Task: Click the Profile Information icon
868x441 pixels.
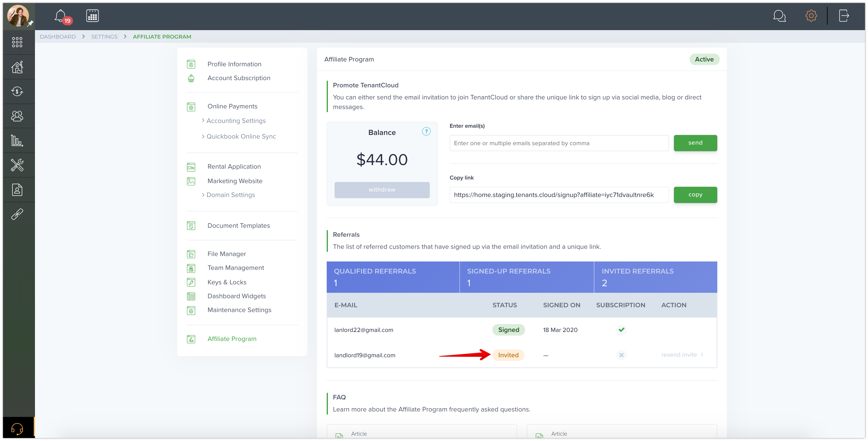Action: click(191, 64)
